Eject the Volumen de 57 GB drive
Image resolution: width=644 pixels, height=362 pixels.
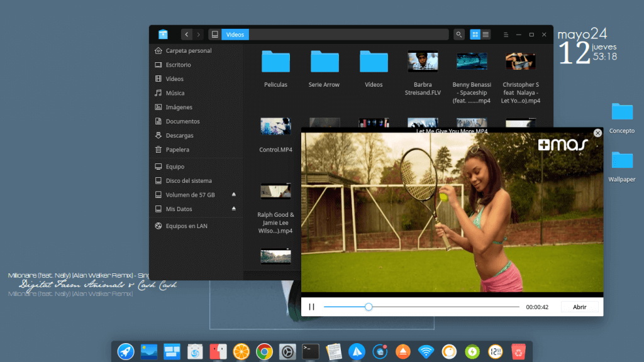coord(234,195)
